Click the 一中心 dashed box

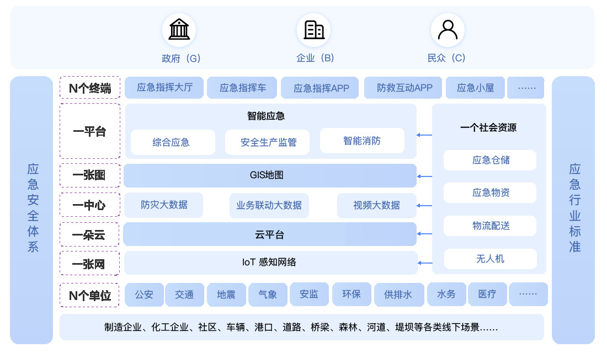click(x=90, y=205)
